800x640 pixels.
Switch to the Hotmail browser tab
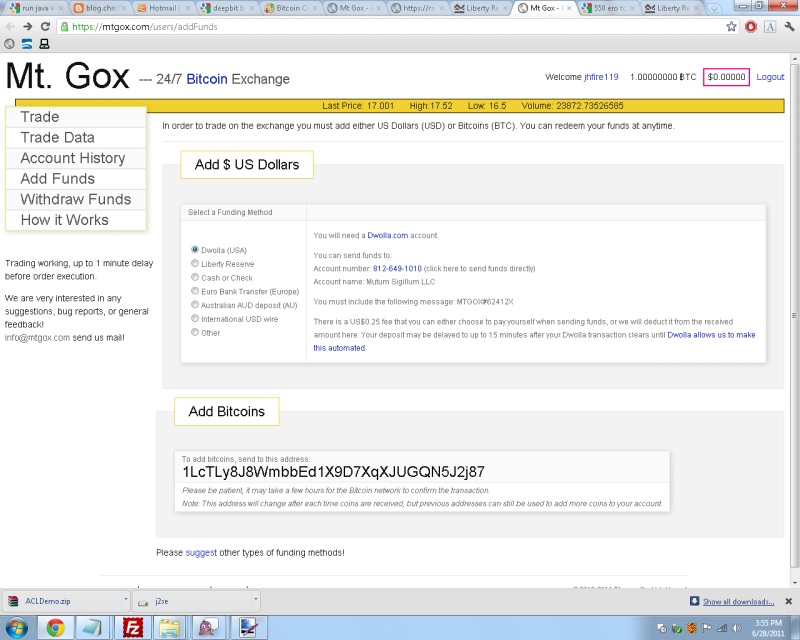coord(161,8)
